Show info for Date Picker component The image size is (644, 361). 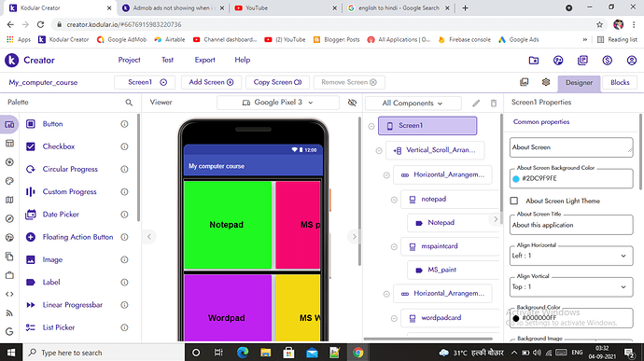124,215
